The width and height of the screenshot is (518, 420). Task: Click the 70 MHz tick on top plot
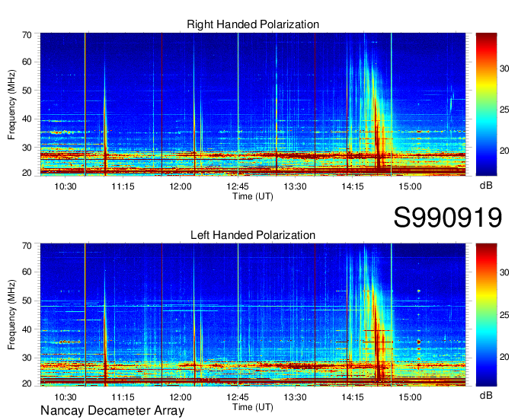pos(27,35)
